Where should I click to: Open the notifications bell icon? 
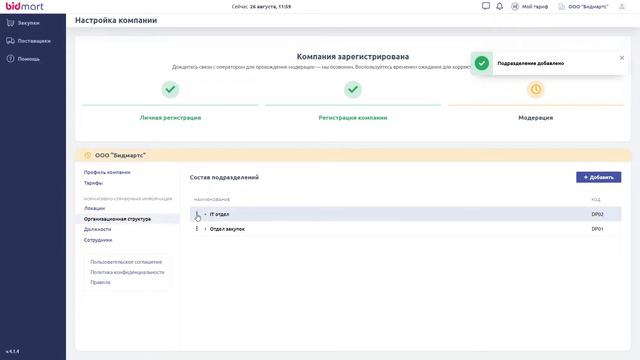[499, 6]
